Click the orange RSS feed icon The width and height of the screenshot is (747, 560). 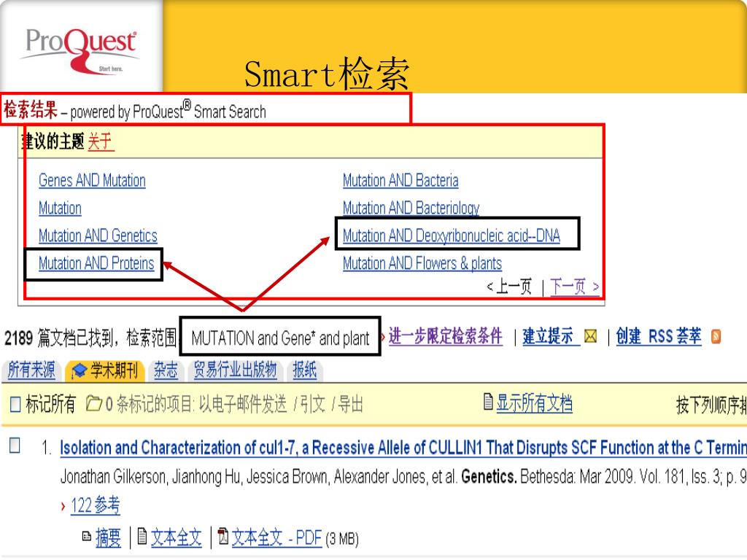point(716,337)
